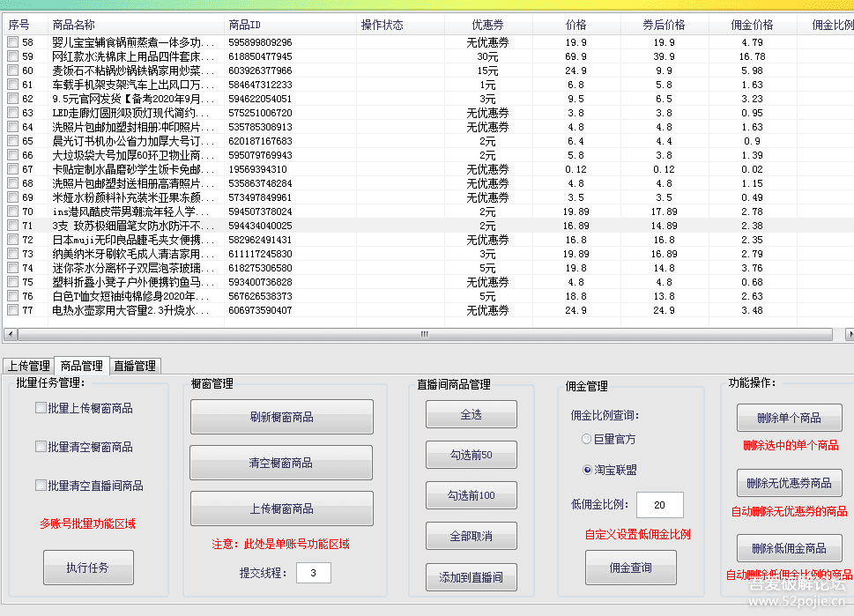Click the 操作状态 column header
The height and width of the screenshot is (616, 854).
[x=400, y=25]
